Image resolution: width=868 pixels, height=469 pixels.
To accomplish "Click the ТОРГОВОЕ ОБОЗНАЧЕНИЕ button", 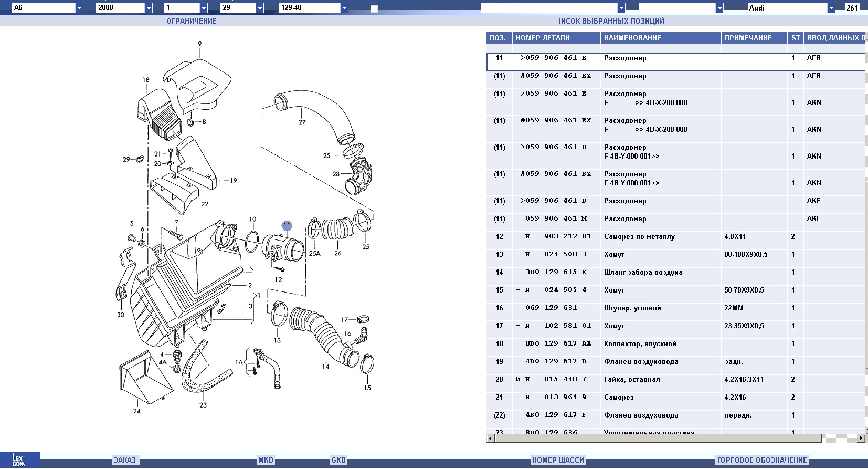I will point(762,460).
